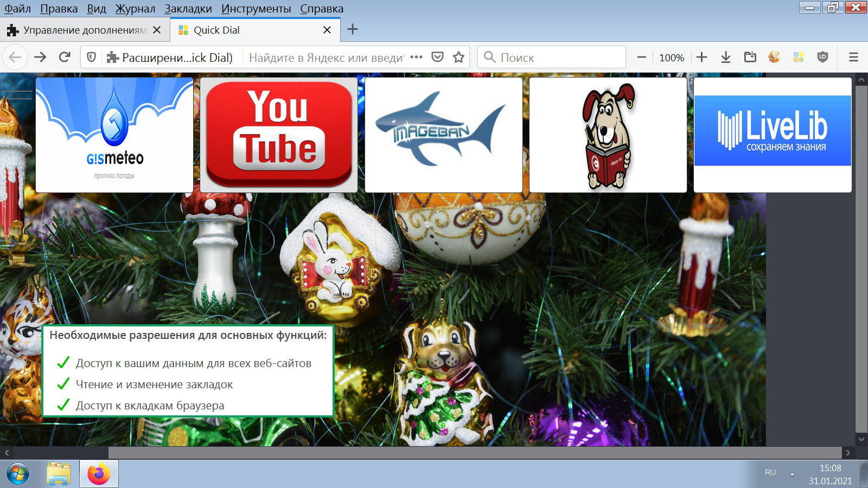Open the Справка menu
This screenshot has height=488, width=868.
click(322, 9)
